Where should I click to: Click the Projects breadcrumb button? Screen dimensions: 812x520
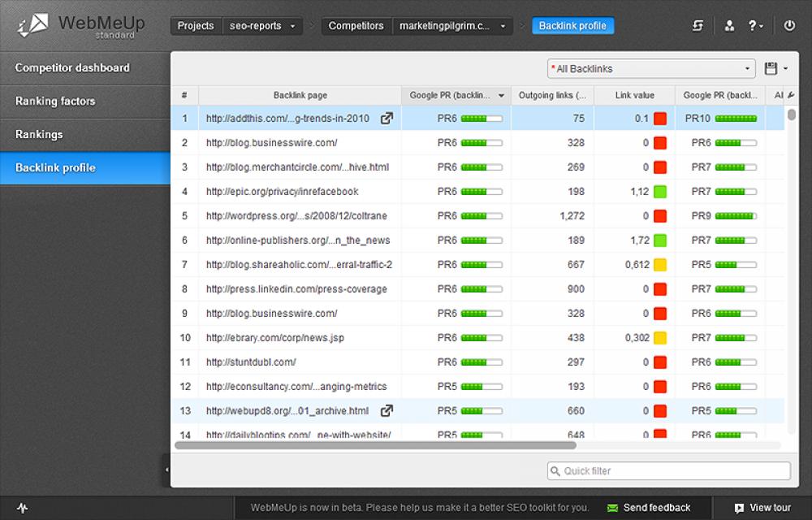tap(196, 25)
